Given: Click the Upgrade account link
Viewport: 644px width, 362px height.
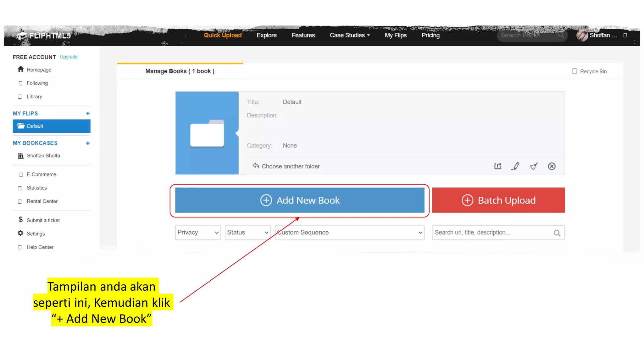Looking at the screenshot, I should tap(69, 57).
